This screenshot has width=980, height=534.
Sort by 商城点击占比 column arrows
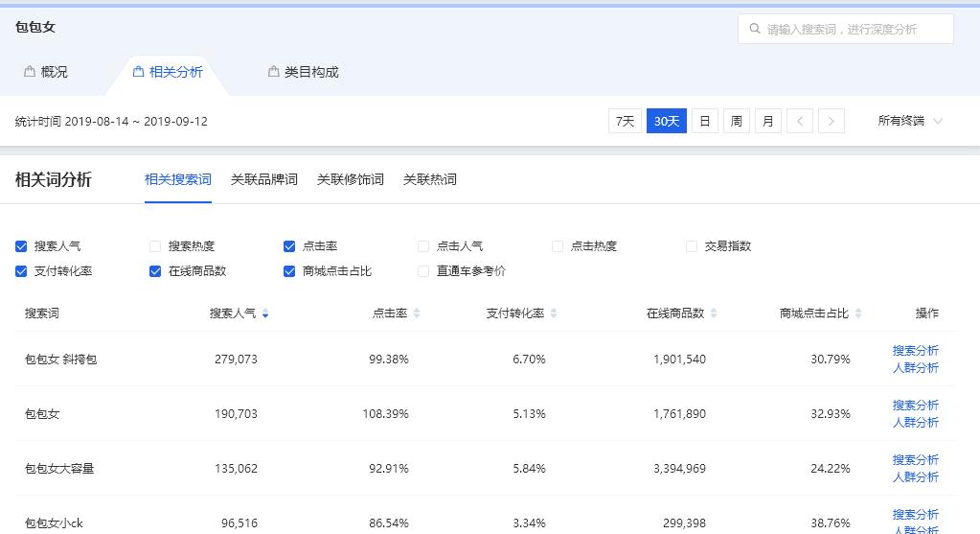[858, 313]
